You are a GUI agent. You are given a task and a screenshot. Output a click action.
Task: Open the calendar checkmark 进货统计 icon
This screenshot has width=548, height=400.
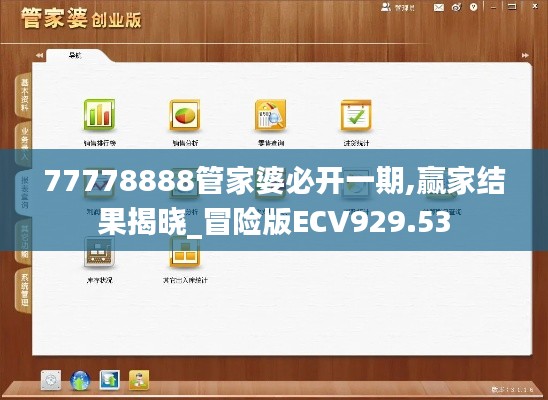point(356,115)
